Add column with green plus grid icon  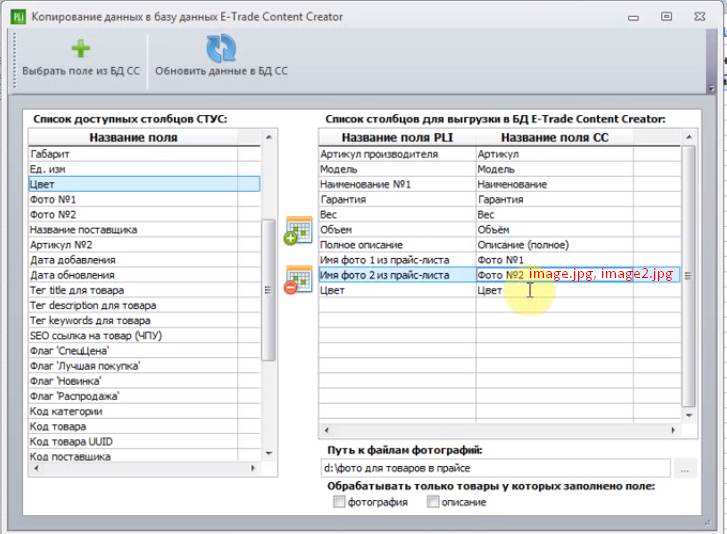(298, 230)
